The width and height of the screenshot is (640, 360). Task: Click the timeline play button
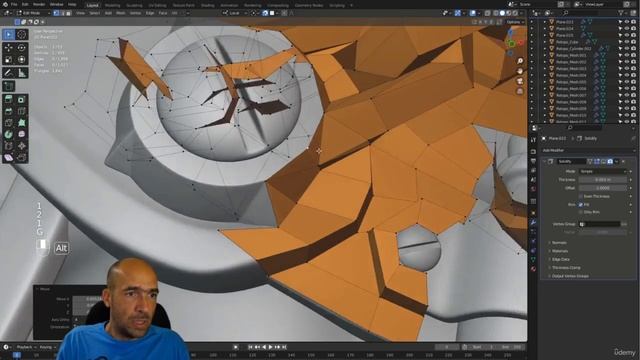point(270,347)
